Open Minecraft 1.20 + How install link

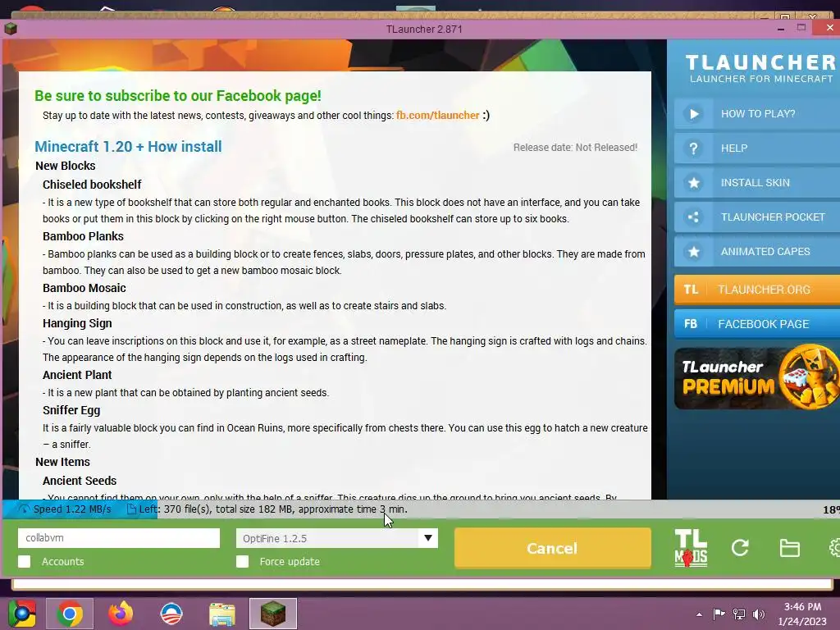[x=128, y=146]
